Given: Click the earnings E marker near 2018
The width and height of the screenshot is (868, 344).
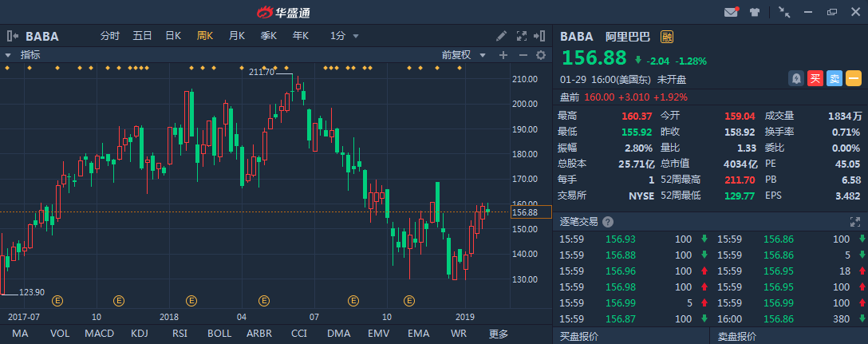Looking at the screenshot, I should (x=191, y=301).
